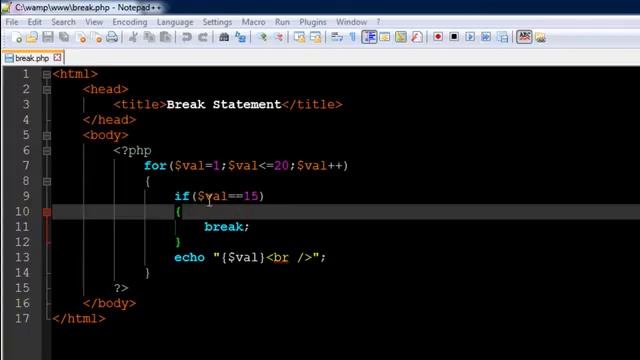
Task: Click line number 13 in the margin
Action: (22, 258)
